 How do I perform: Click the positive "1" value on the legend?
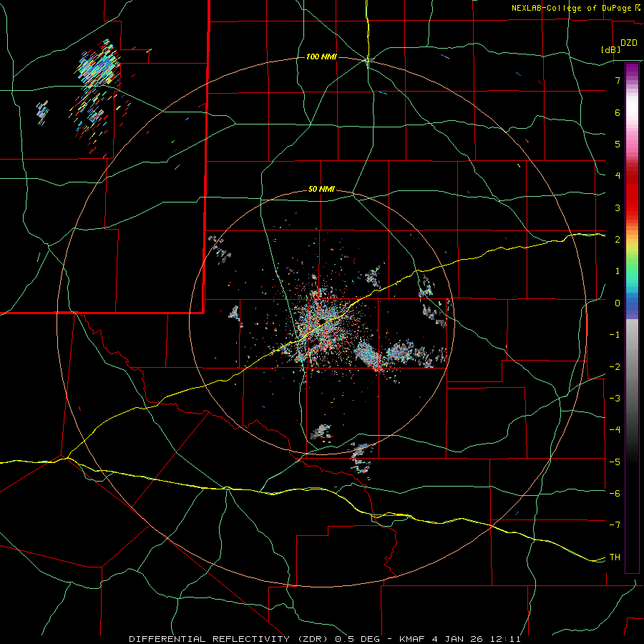point(618,271)
